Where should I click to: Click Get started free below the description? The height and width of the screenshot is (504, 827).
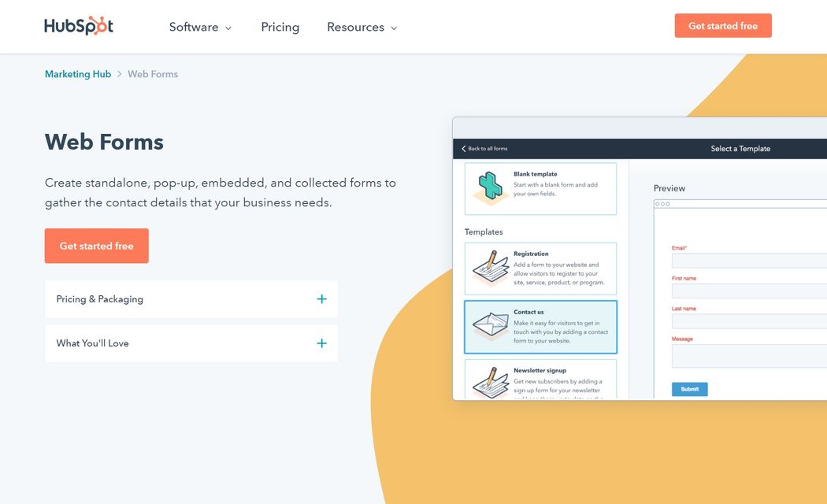tap(96, 246)
